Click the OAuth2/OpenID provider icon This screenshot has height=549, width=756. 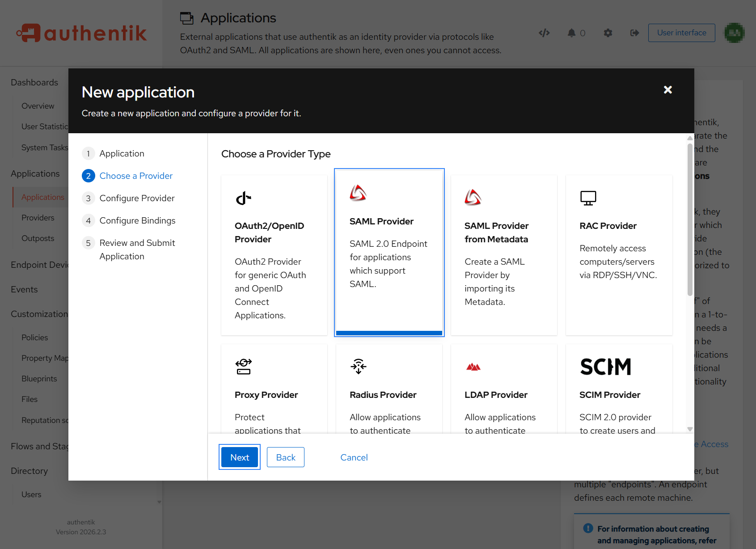[244, 198]
